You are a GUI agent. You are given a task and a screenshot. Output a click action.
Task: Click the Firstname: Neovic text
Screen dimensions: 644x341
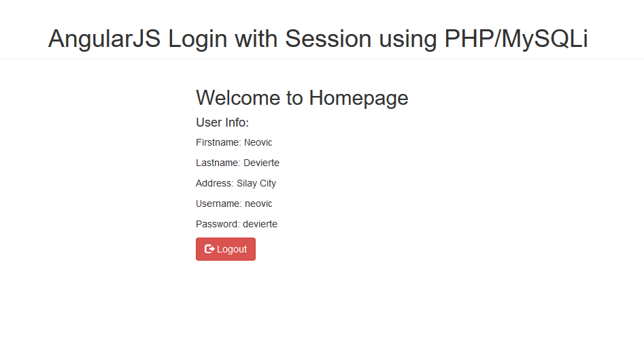[x=234, y=142]
